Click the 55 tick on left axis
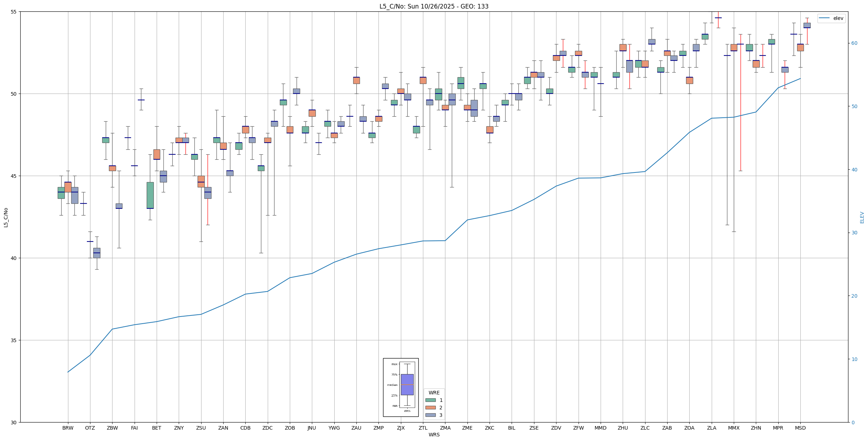Screen dimensions: 868x441 pyautogui.click(x=14, y=12)
